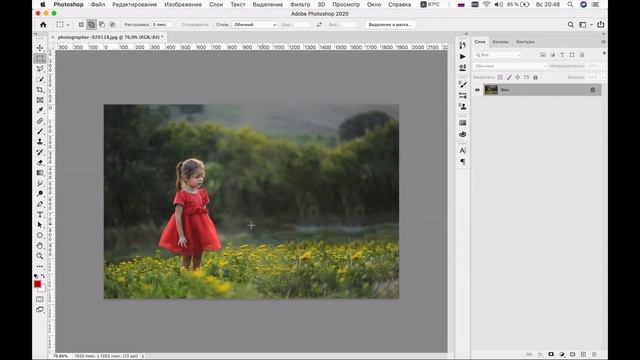Select the Move tool
The height and width of the screenshot is (360, 640).
[40, 48]
